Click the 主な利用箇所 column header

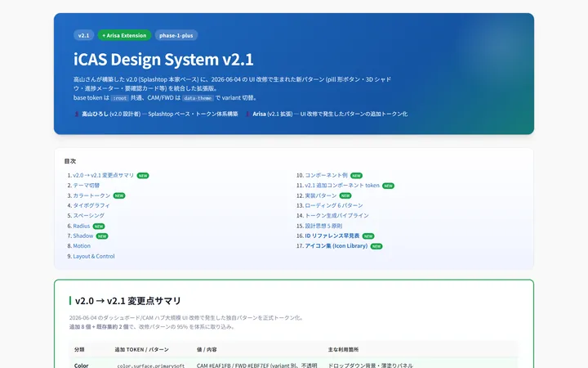343,350
